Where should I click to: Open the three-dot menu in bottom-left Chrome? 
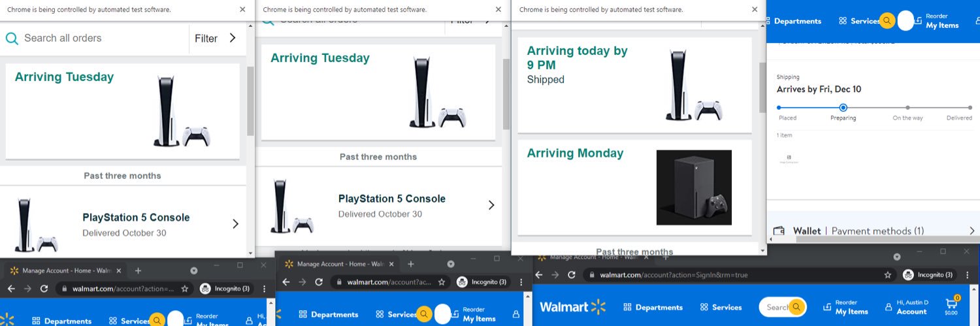click(x=264, y=288)
